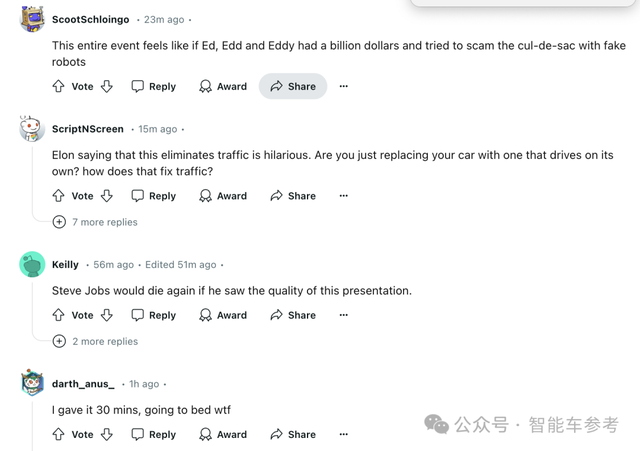Downvote ScootSchloingo's comment
The image size is (640, 451).
click(107, 87)
